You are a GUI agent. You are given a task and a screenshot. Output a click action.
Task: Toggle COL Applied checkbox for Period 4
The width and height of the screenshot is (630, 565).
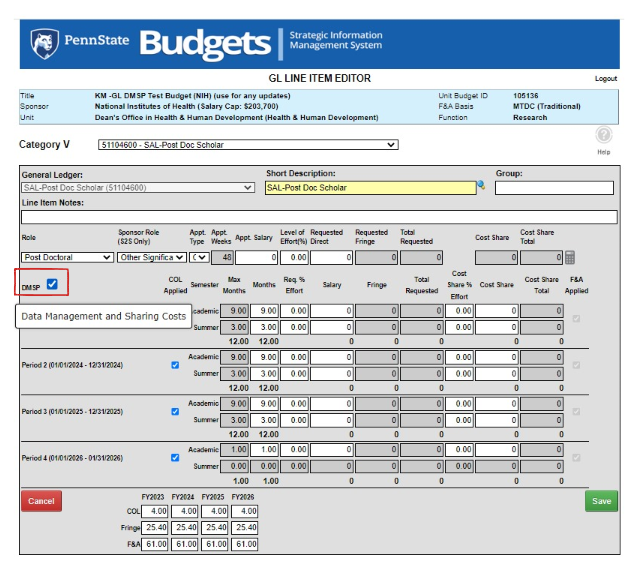click(175, 458)
